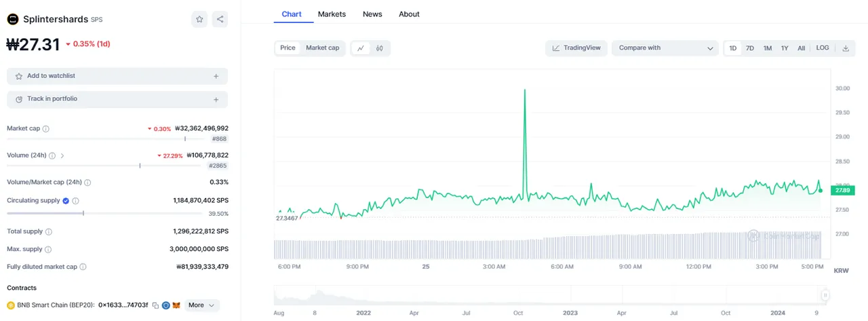This screenshot has height=321, width=868.
Task: Click the 27.3467 opening price label
Action: [288, 219]
